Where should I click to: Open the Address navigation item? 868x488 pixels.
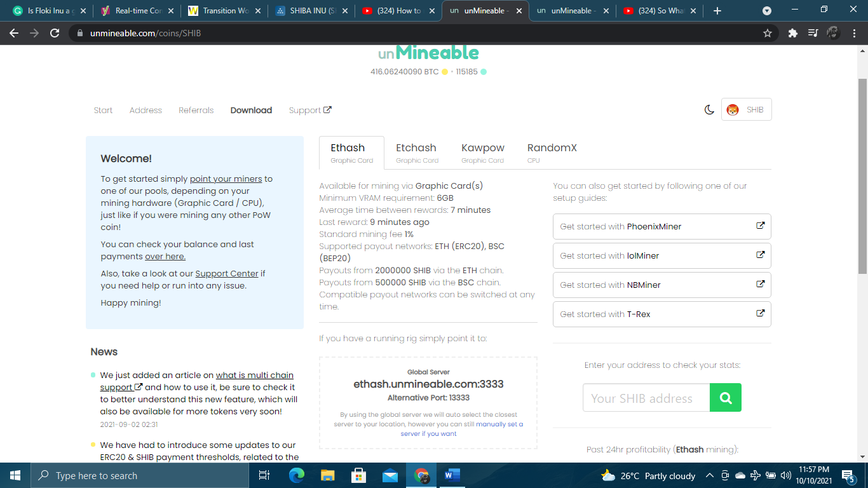146,110
